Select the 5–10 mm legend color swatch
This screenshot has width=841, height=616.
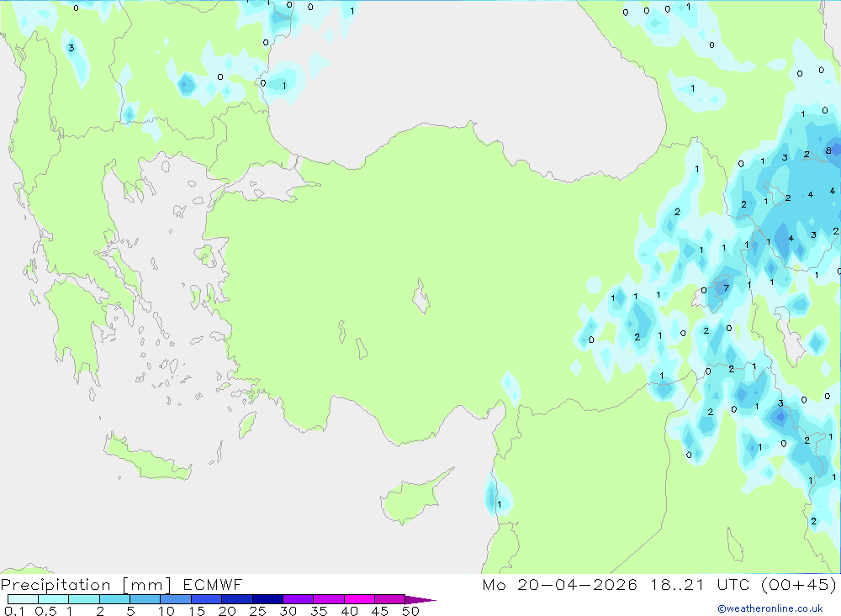[145, 599]
